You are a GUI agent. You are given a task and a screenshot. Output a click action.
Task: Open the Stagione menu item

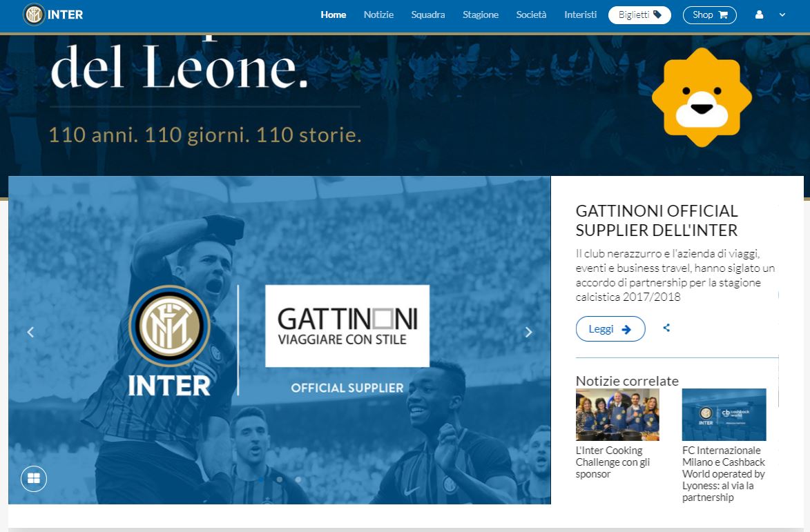[x=481, y=15]
